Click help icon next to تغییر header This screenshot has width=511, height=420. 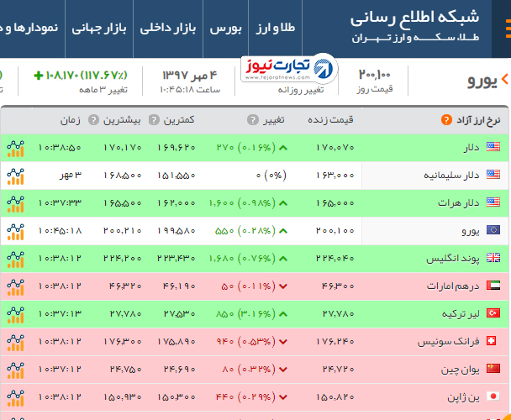[253, 120]
